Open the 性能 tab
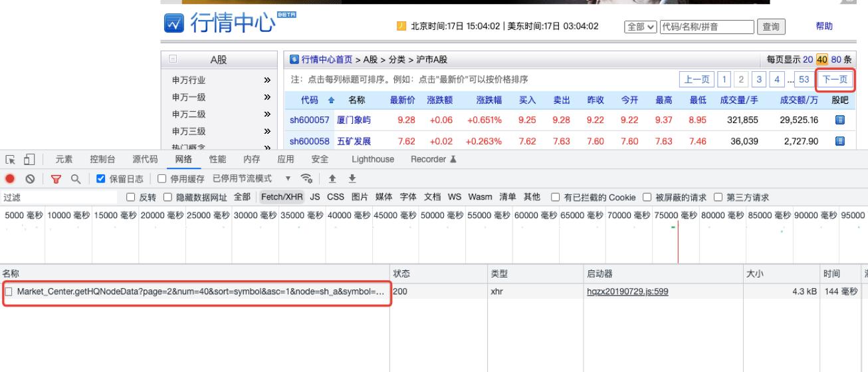Viewport: 868px width, 372px height. (217, 159)
